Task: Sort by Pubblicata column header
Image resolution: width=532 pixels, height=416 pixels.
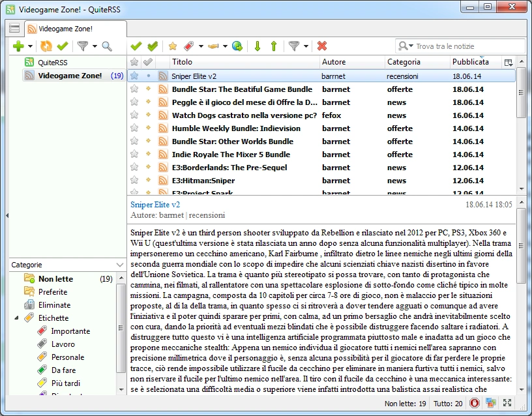Action: (x=475, y=62)
